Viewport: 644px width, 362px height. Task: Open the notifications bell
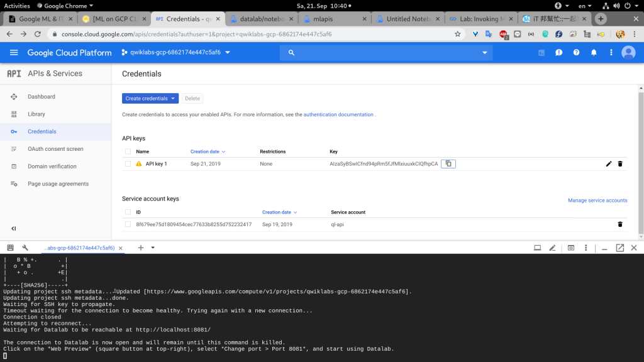[x=594, y=53]
